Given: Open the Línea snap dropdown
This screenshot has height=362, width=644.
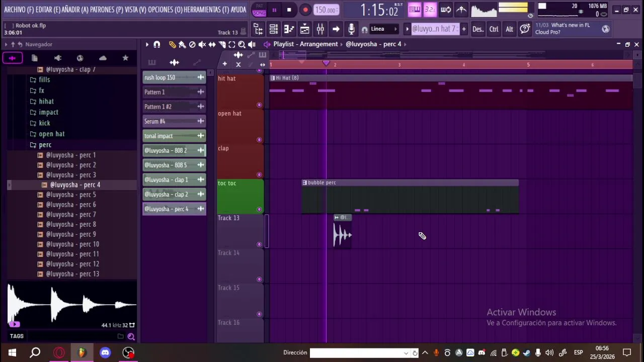Looking at the screenshot, I should (x=384, y=29).
